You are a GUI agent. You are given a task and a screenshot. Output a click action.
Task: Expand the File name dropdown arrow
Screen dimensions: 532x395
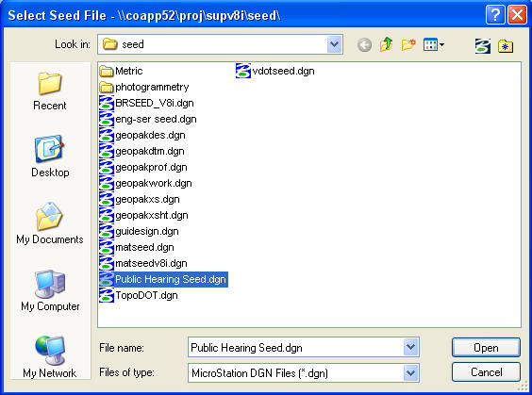pos(410,347)
